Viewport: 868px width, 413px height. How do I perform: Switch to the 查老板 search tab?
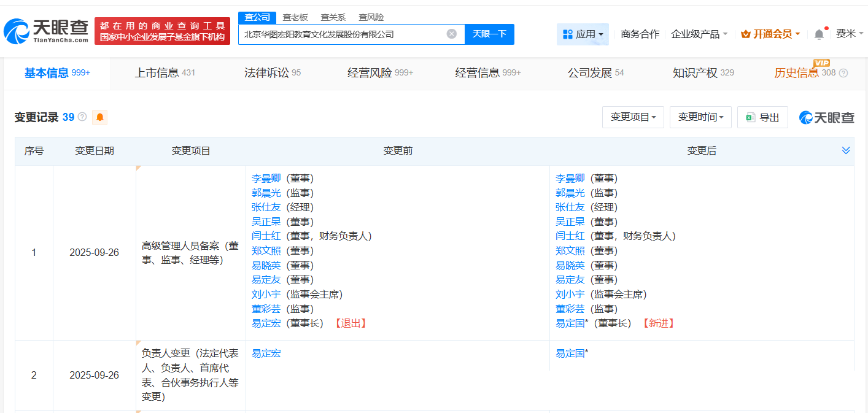pyautogui.click(x=295, y=17)
